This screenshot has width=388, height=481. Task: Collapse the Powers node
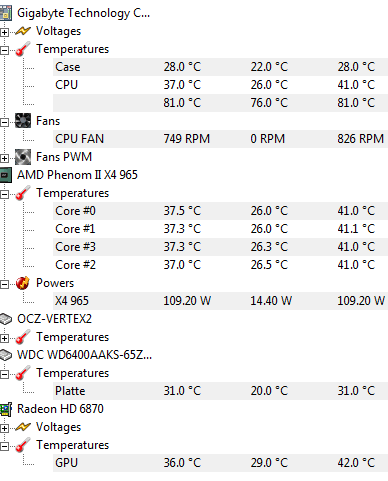point(4,284)
